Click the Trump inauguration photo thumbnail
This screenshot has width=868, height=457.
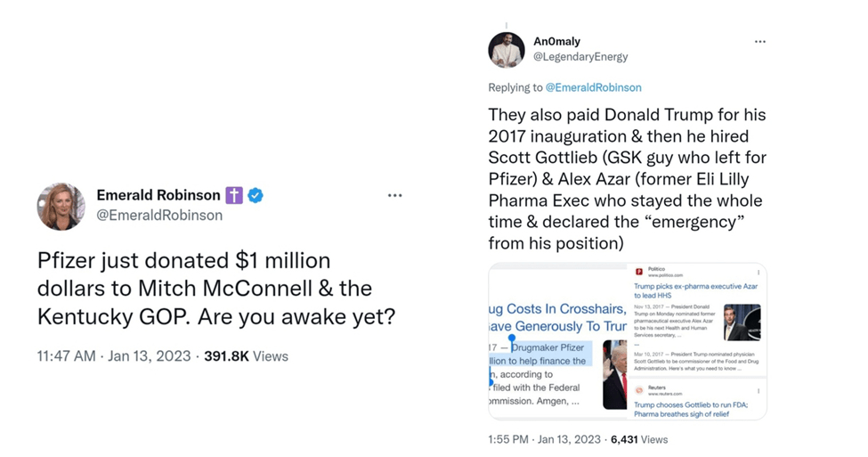click(x=614, y=374)
